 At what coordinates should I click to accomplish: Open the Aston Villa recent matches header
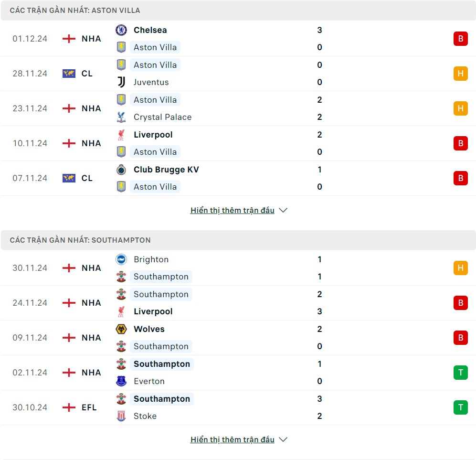pos(75,11)
